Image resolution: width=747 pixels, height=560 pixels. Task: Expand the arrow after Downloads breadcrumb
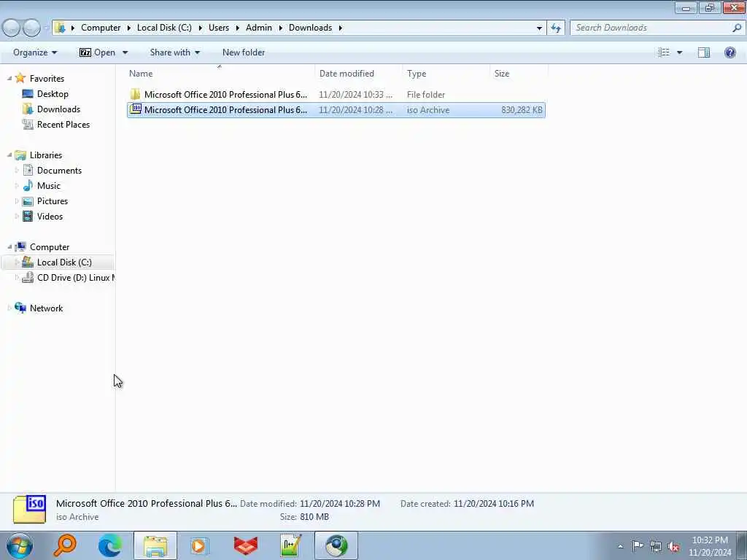[x=340, y=28]
